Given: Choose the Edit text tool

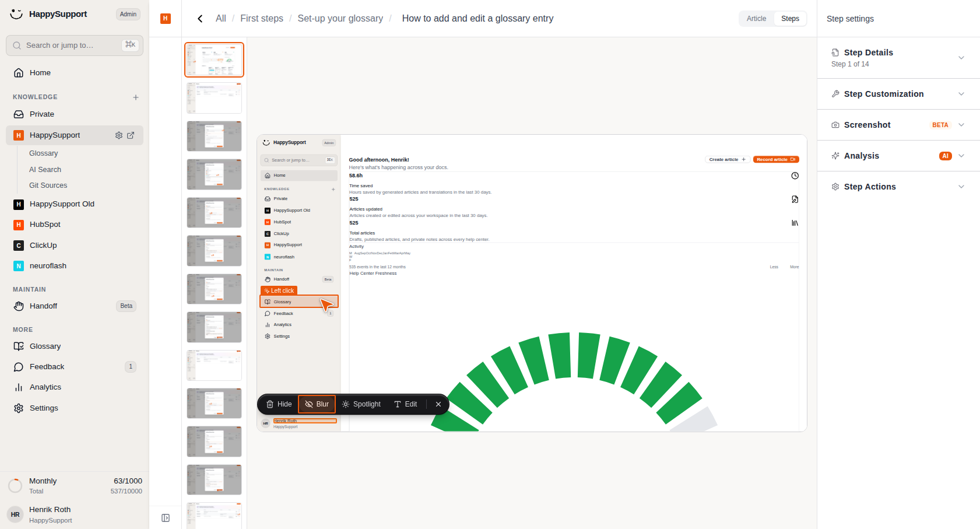Looking at the screenshot, I should coord(406,404).
